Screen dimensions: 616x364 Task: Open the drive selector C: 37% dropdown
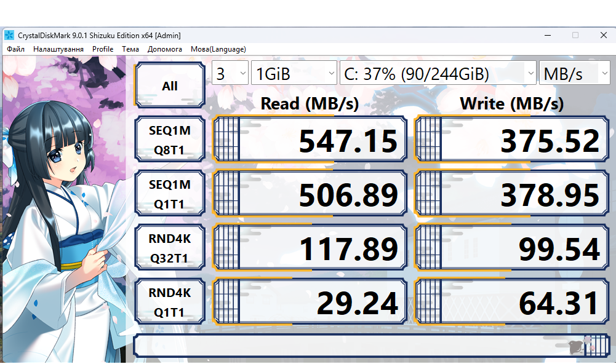(x=438, y=73)
